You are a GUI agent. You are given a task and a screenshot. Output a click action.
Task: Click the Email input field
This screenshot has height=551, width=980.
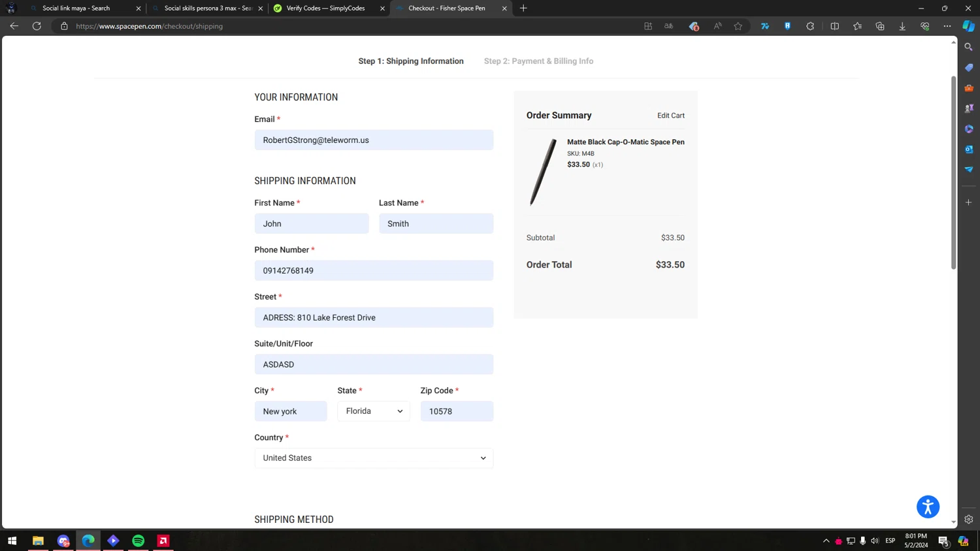tap(374, 140)
